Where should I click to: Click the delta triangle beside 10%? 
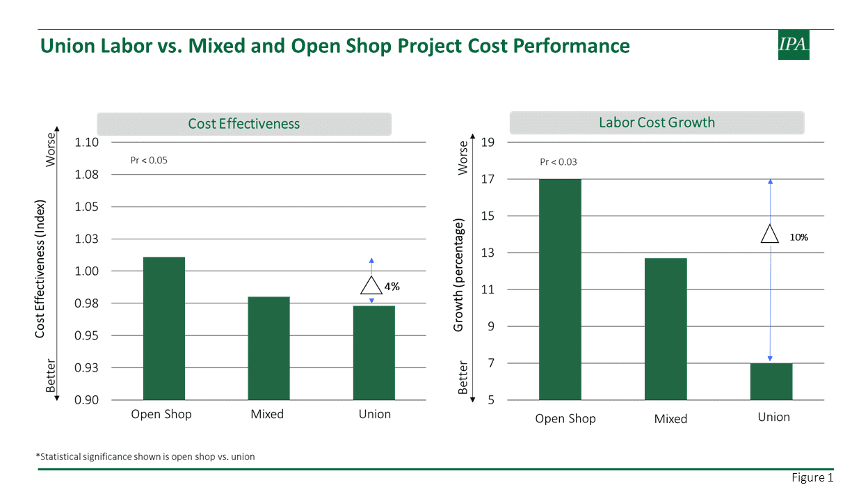[770, 234]
